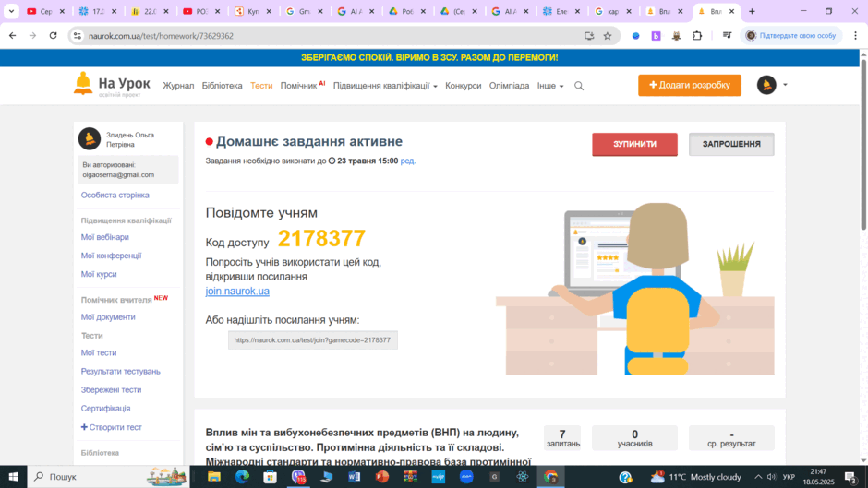Reload the page with the refresh icon
Screen dimensions: 868x488
[x=54, y=36]
